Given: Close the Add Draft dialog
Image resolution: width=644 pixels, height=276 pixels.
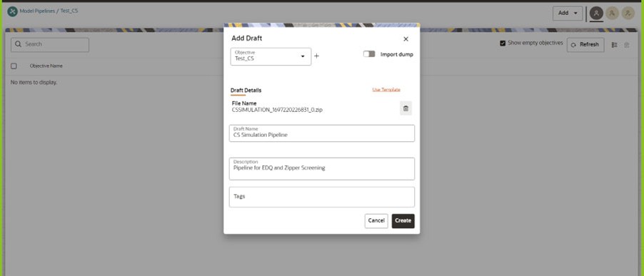Looking at the screenshot, I should pyautogui.click(x=406, y=39).
